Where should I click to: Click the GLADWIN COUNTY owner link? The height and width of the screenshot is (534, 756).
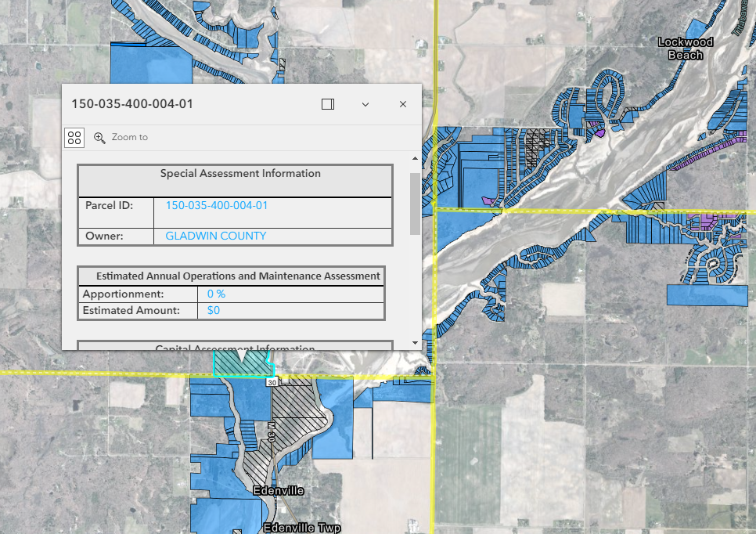tap(215, 236)
